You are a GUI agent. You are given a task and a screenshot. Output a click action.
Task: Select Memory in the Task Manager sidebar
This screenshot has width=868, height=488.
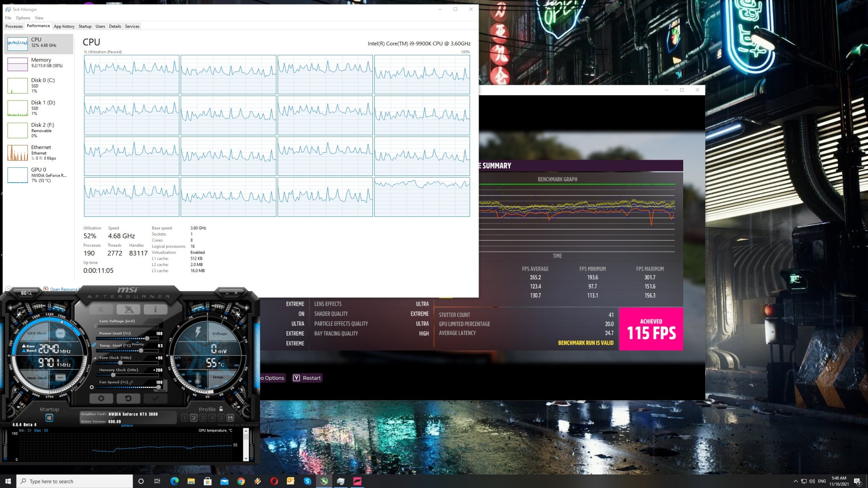pyautogui.click(x=40, y=63)
